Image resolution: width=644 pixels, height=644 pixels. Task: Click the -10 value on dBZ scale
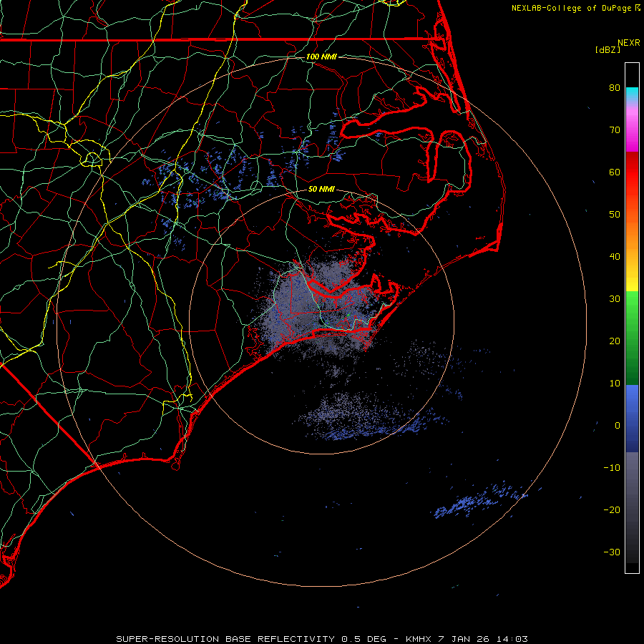coord(612,468)
